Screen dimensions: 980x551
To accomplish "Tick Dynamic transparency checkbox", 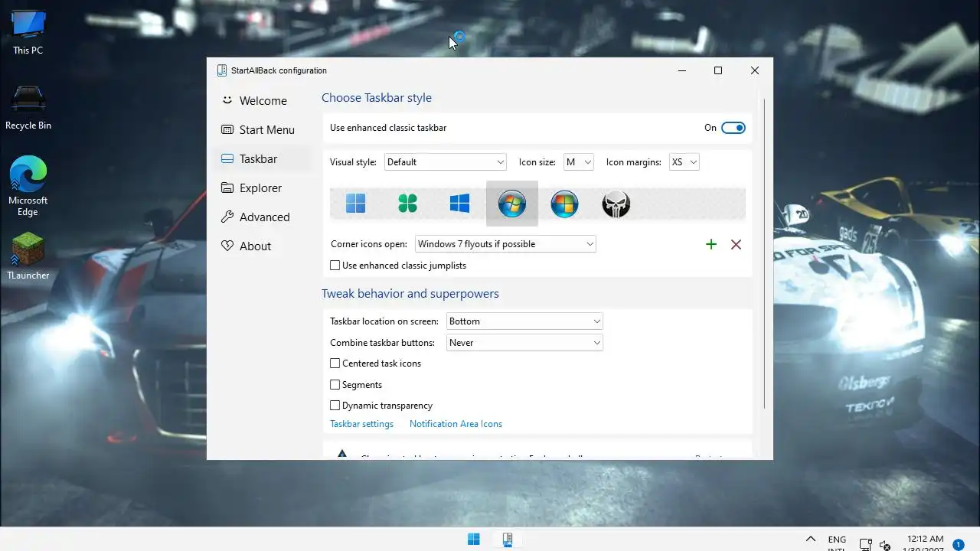I will [335, 406].
